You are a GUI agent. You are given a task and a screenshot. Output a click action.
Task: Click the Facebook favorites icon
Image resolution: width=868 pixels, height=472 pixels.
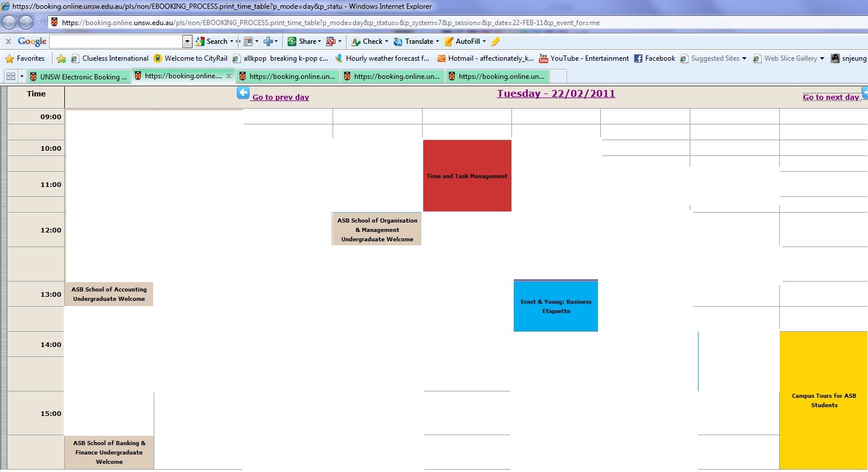click(x=637, y=58)
